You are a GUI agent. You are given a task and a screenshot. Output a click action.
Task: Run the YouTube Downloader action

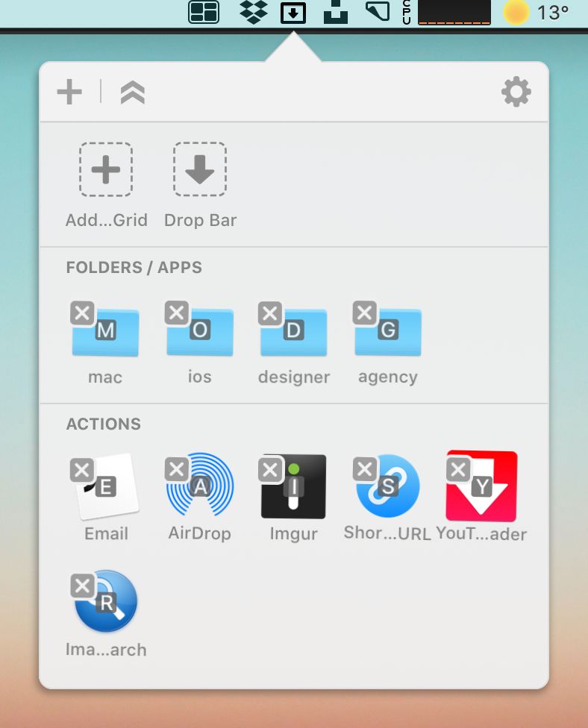[x=481, y=486]
